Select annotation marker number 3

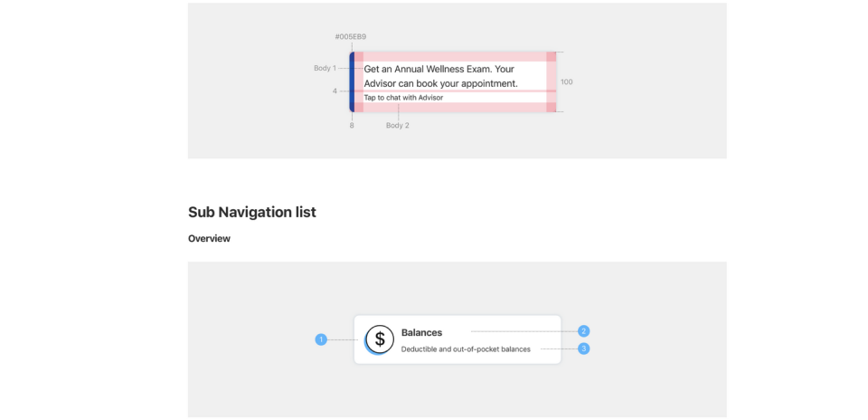coord(583,348)
